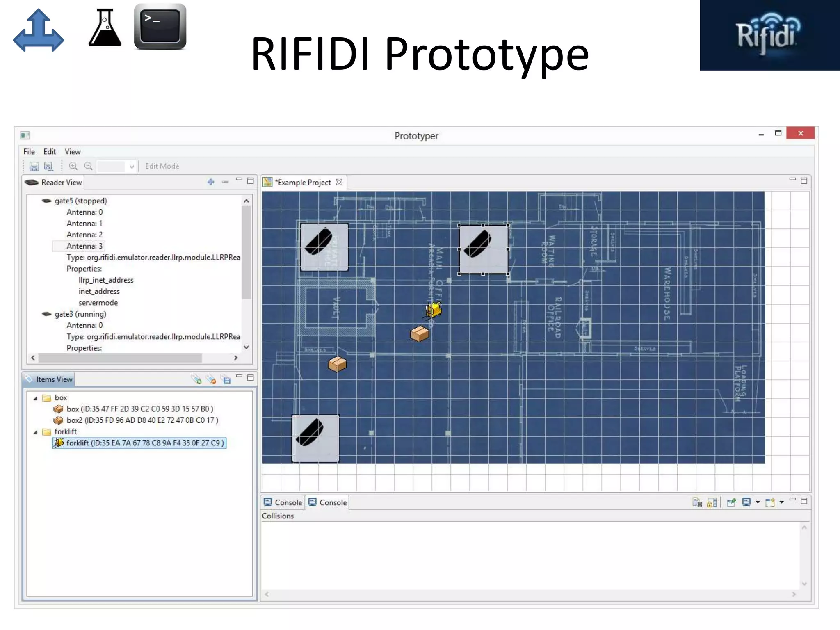The height and width of the screenshot is (630, 840).
Task: Click the cardboard box near the vault
Action: coord(337,364)
